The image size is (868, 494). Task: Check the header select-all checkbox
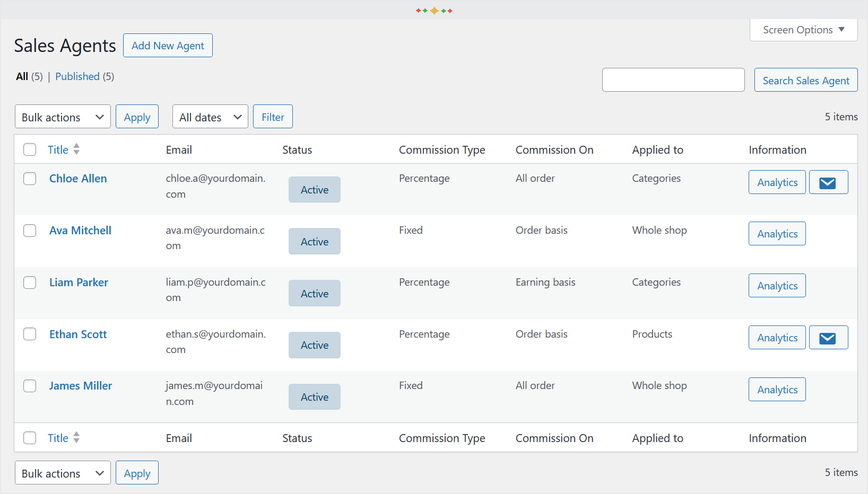click(30, 149)
